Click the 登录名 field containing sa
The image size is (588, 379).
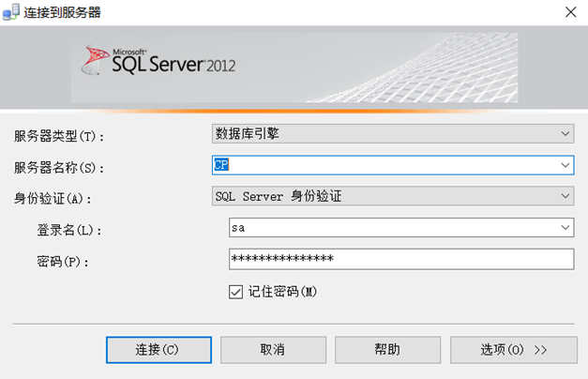[x=392, y=228]
